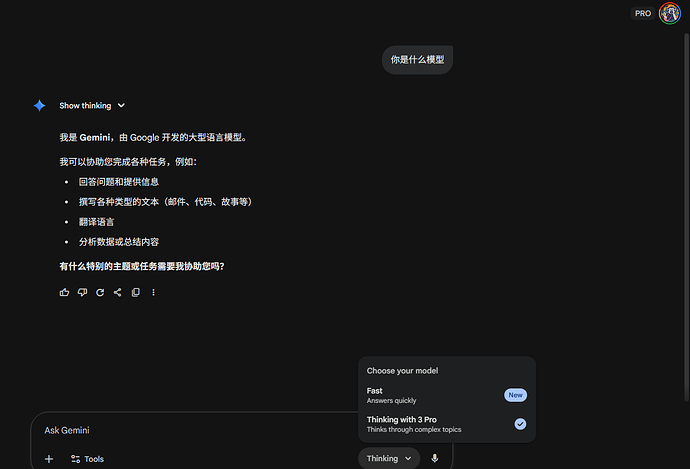
Task: Select the Fast model option
Action: click(x=447, y=395)
